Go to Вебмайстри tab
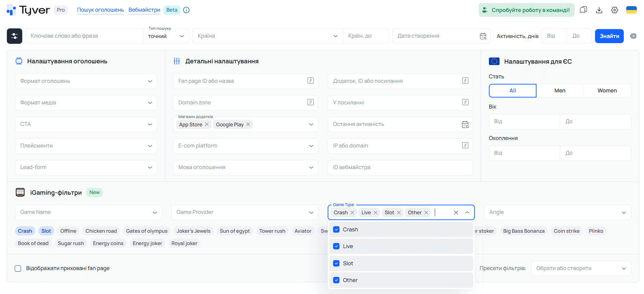The height and width of the screenshot is (294, 644). click(x=144, y=10)
